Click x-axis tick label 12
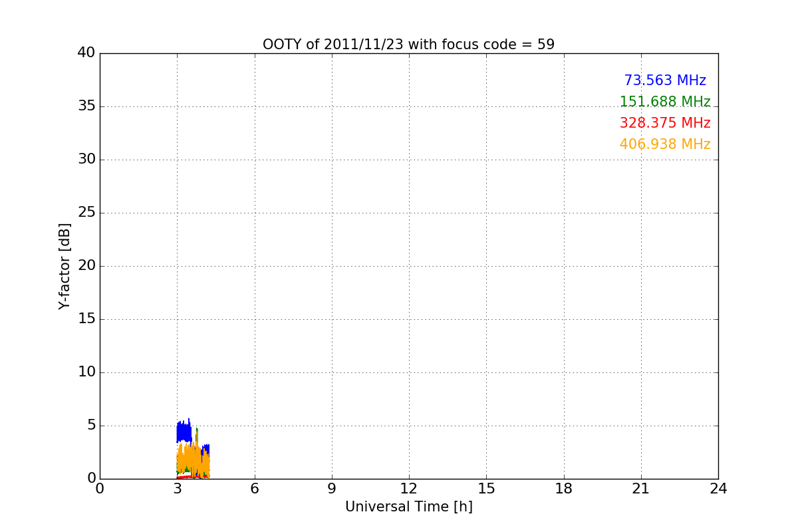The image size is (798, 532). (x=409, y=488)
